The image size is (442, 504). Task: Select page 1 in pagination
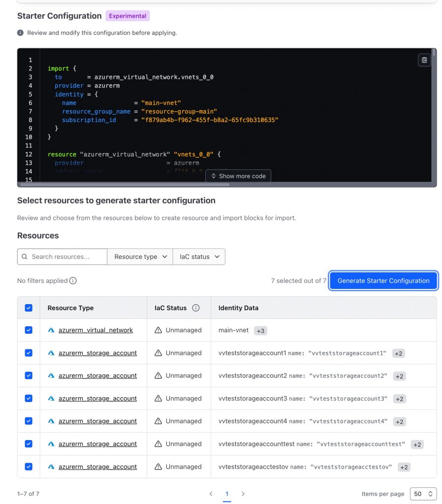(x=227, y=494)
